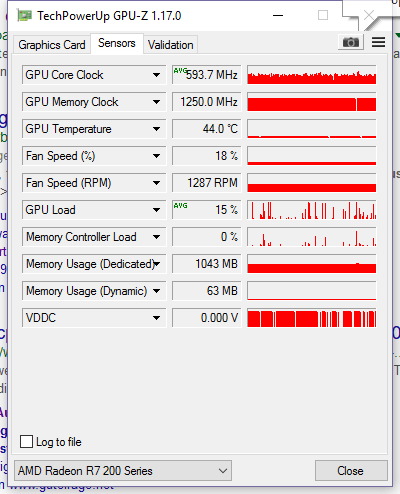Open the hamburger menu icon
400x494 pixels.
click(x=378, y=42)
